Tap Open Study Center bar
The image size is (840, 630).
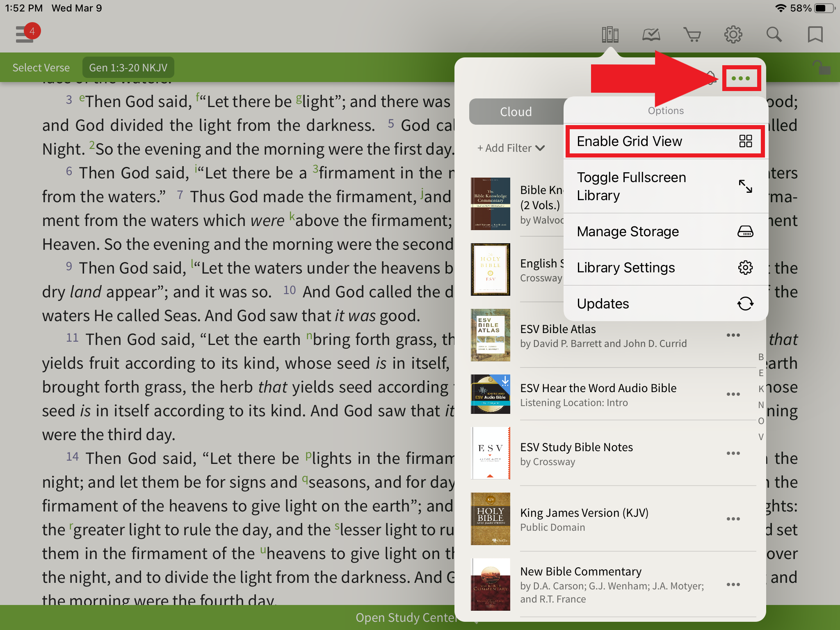coord(406,618)
